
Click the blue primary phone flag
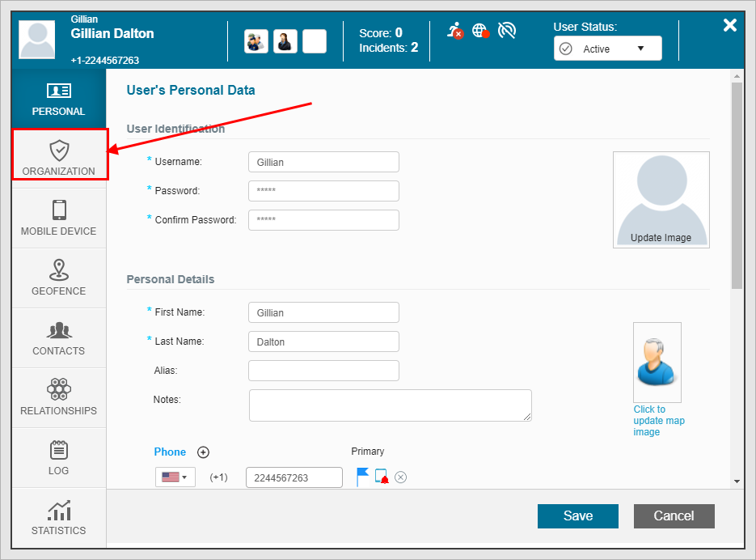click(362, 477)
